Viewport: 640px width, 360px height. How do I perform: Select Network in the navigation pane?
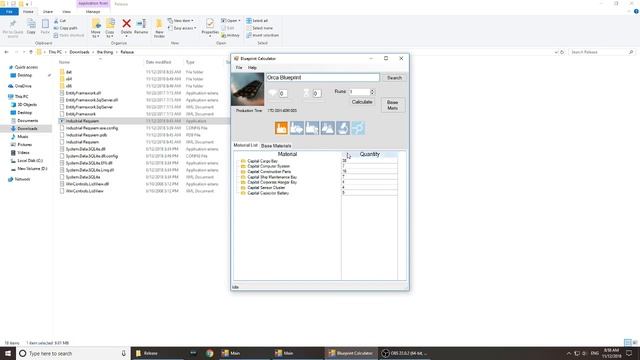click(x=22, y=179)
